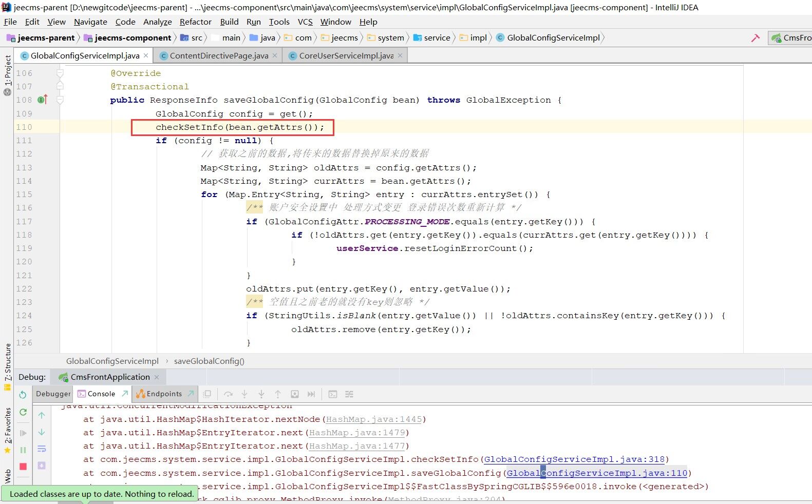Toggle soft-wrap in the console

[42, 449]
